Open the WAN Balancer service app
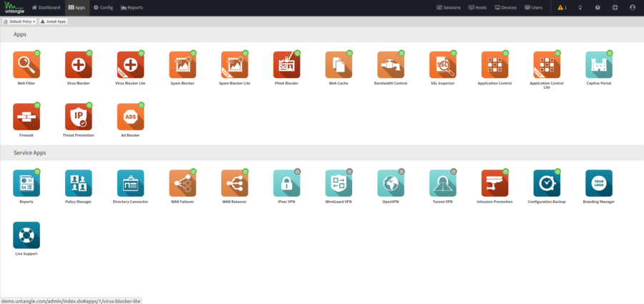 click(235, 183)
